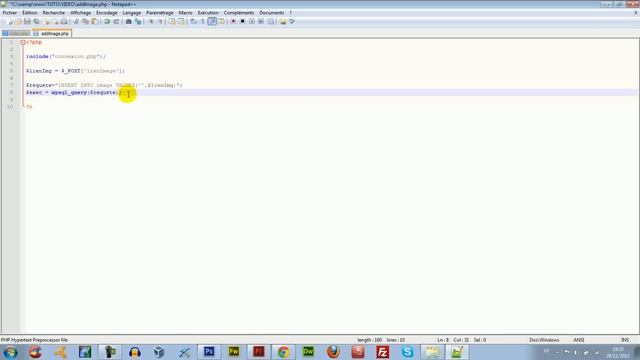
Task: Open the Compléments menu
Action: [239, 13]
